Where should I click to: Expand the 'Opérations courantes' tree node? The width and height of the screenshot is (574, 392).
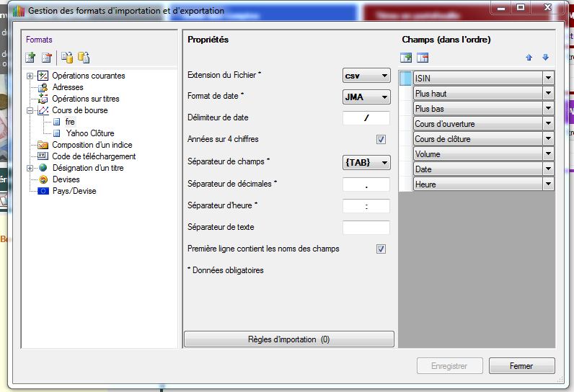pos(30,76)
